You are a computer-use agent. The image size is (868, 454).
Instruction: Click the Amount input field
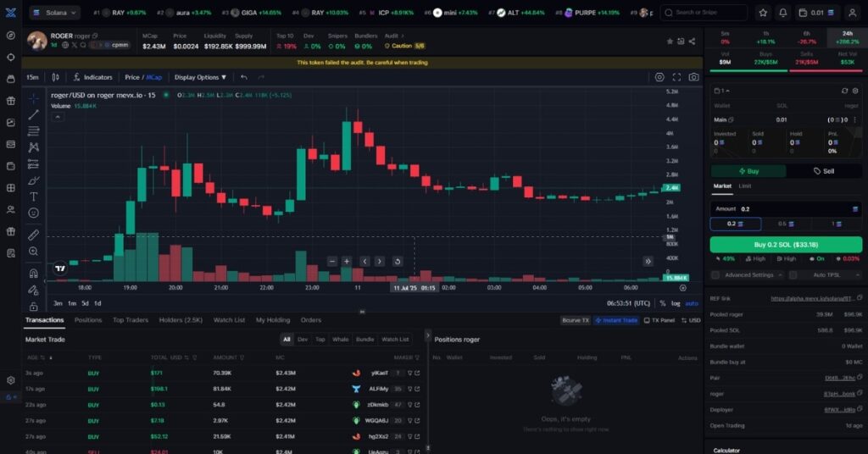coord(785,209)
